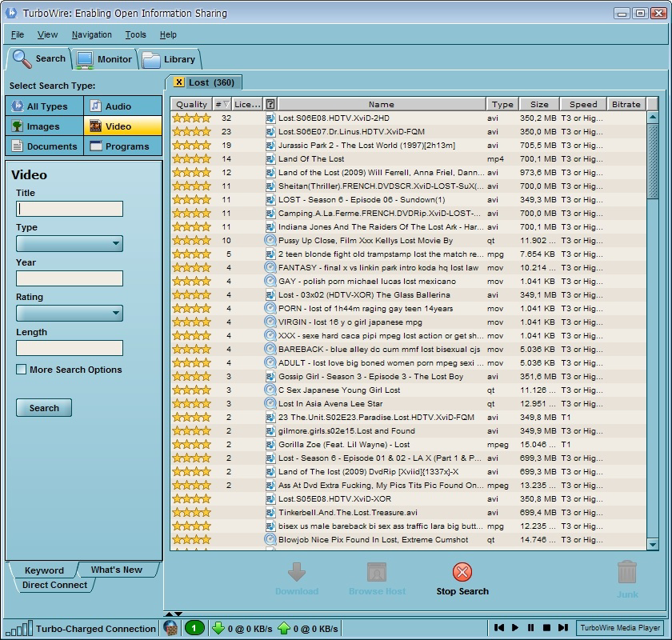Click the Download arrow icon
The width and height of the screenshot is (672, 640).
[x=297, y=572]
